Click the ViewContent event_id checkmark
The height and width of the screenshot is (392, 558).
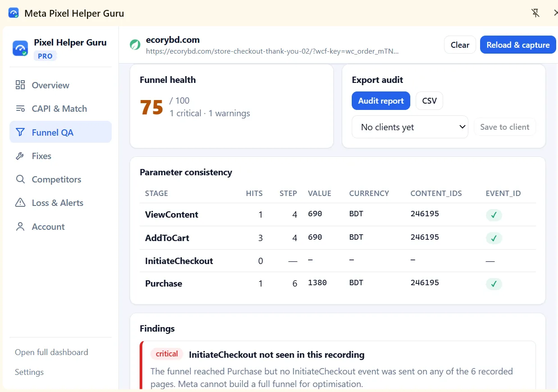pyautogui.click(x=494, y=215)
